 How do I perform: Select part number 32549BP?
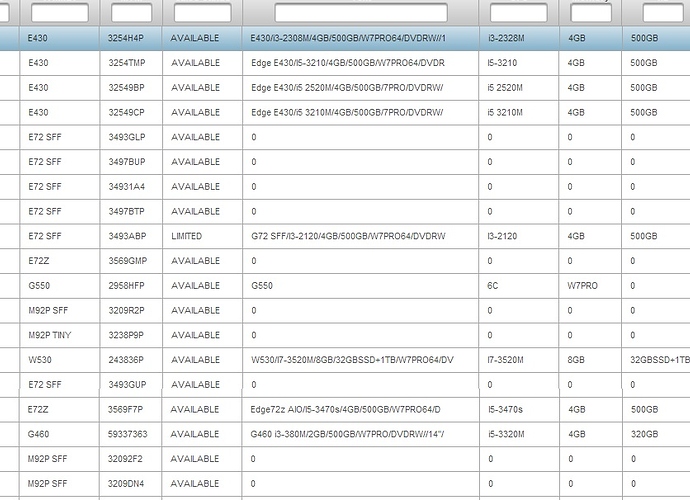126,88
